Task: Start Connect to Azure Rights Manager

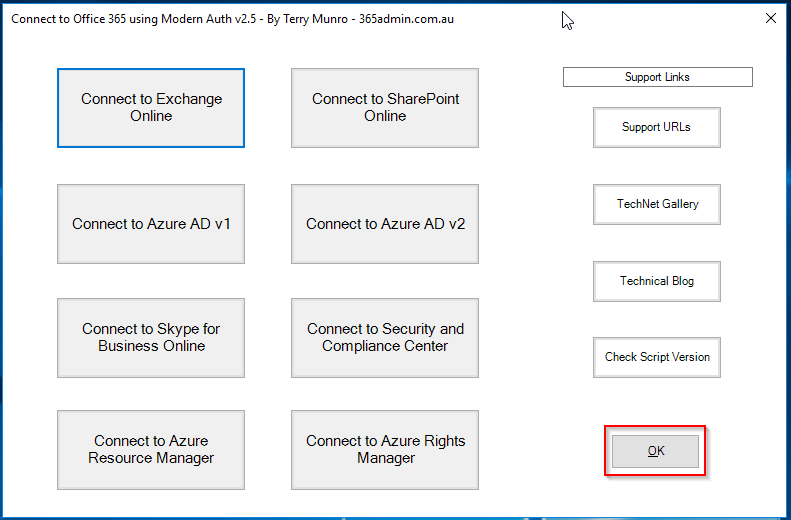Action: 385,450
